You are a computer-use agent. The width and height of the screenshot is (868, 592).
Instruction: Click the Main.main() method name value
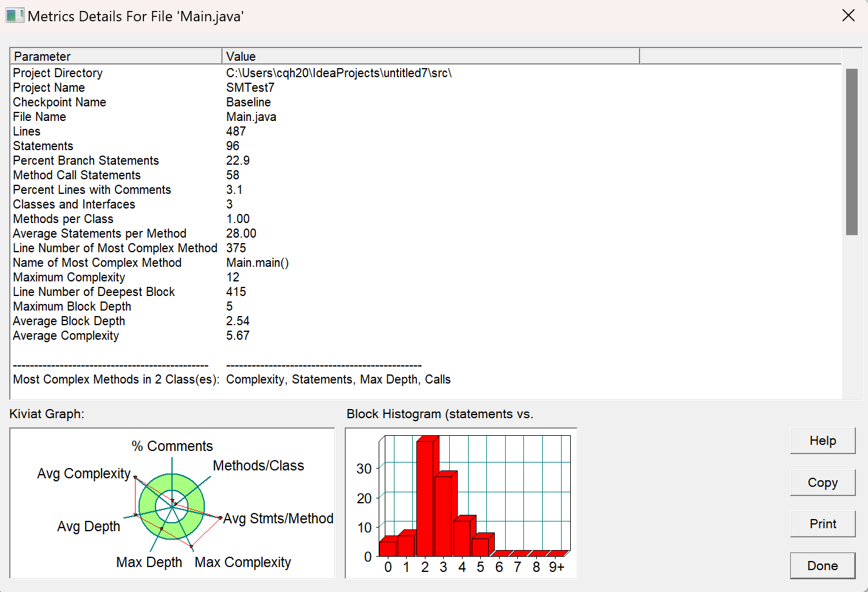click(258, 263)
